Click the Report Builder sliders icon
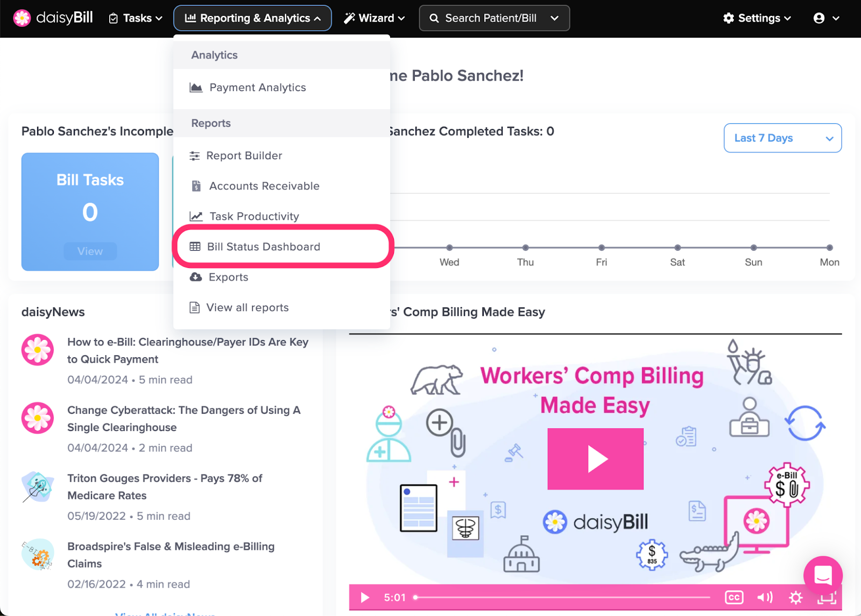The width and height of the screenshot is (861, 616). (x=195, y=155)
